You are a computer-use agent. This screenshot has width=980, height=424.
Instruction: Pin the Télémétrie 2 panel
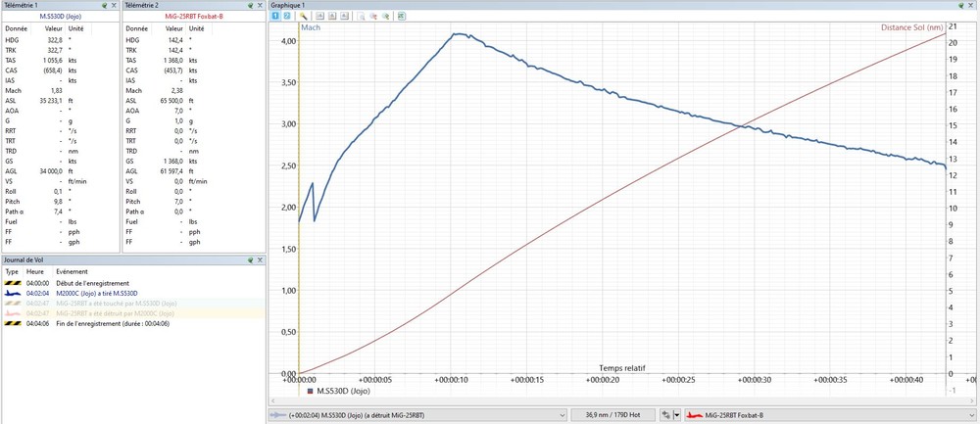tap(251, 4)
